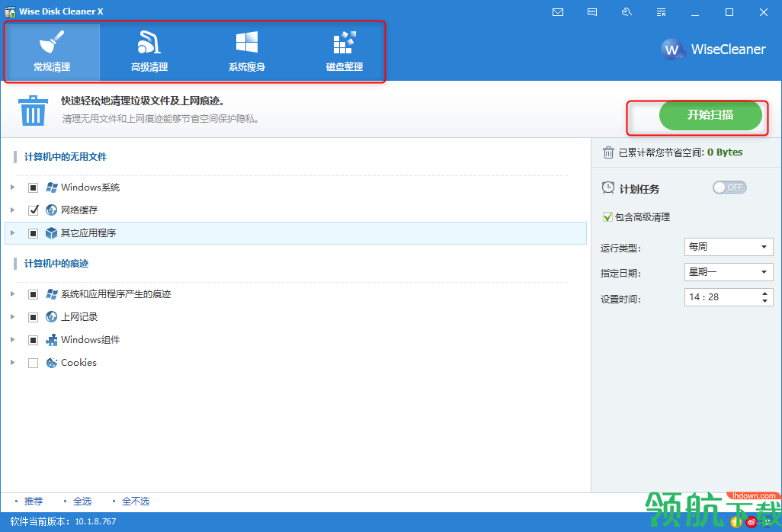The width and height of the screenshot is (782, 532).
Task: Toggle the 其它应用程序 checkbox
Action: click(x=33, y=233)
